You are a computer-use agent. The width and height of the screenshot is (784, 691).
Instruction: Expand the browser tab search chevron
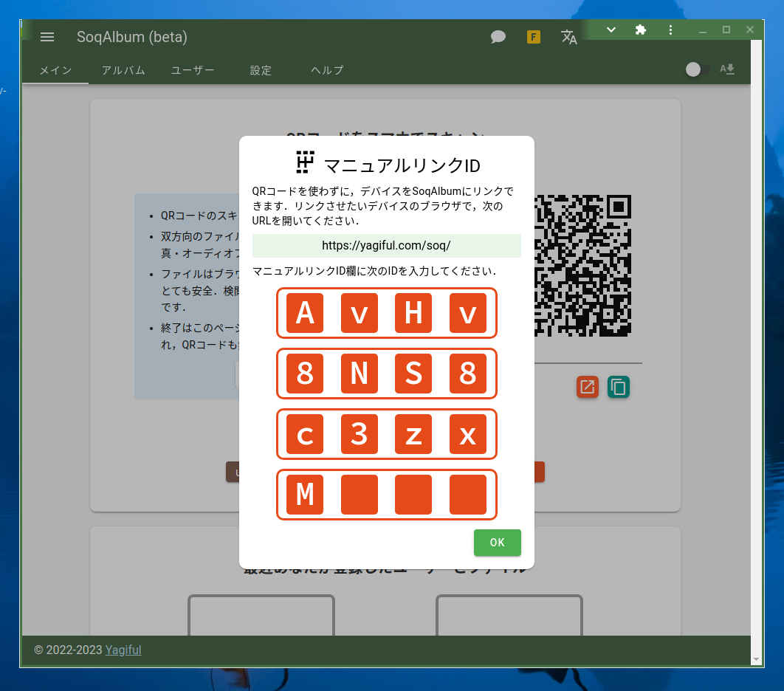pyautogui.click(x=610, y=30)
